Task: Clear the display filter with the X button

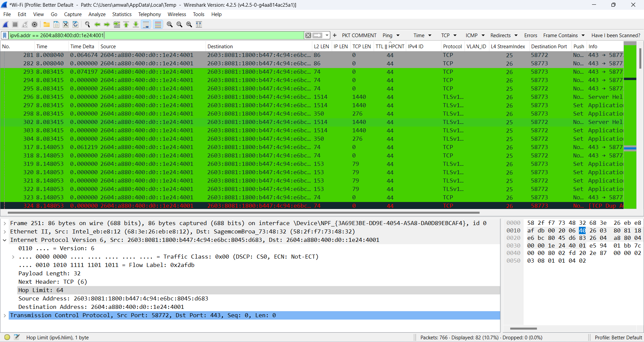Action: click(x=308, y=35)
